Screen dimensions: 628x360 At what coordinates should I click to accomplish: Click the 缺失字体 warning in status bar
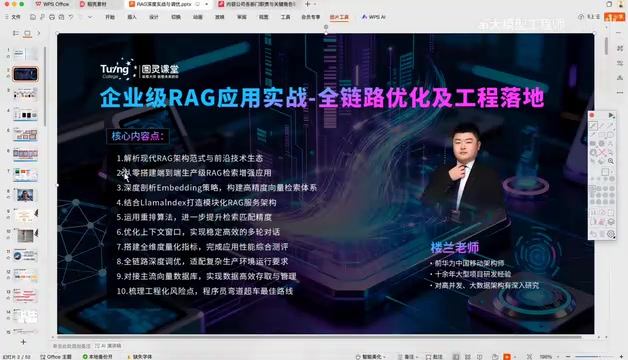coord(140,356)
